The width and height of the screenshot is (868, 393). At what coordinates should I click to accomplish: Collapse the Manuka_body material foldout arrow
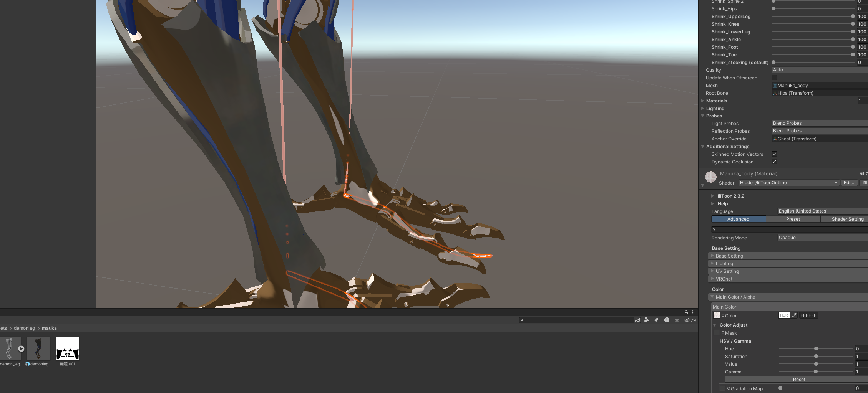pyautogui.click(x=703, y=185)
